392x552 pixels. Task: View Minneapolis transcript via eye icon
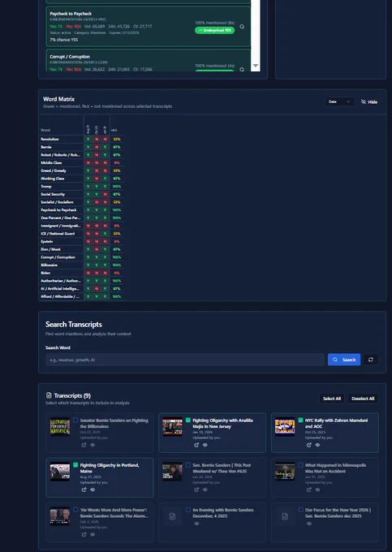point(318,489)
